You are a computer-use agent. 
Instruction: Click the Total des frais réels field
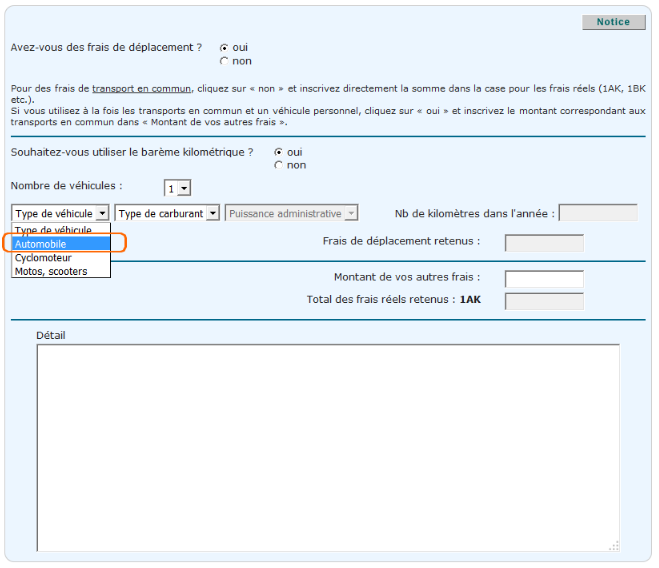[x=544, y=301]
